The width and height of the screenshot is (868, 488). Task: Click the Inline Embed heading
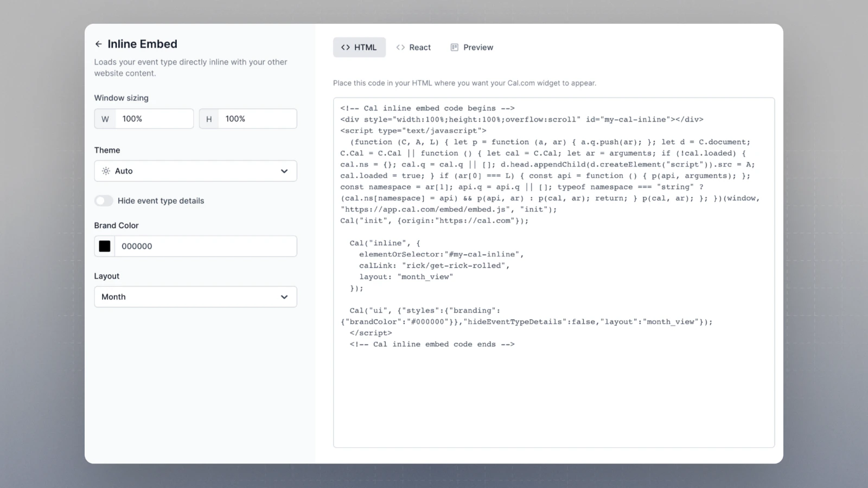(143, 44)
